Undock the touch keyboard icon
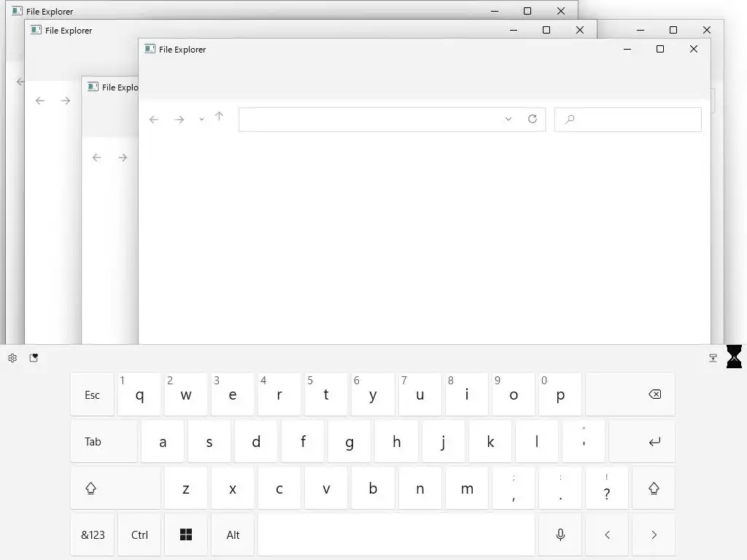 coord(713,358)
